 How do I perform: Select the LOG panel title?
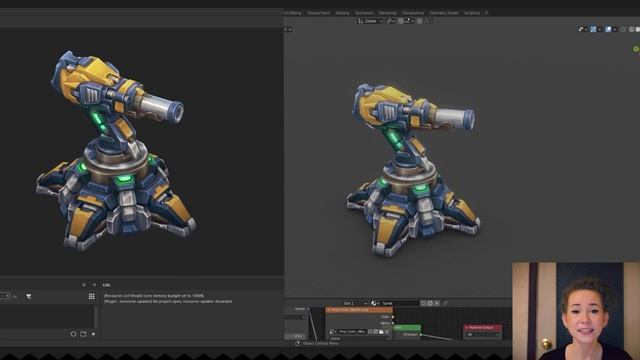(x=107, y=285)
